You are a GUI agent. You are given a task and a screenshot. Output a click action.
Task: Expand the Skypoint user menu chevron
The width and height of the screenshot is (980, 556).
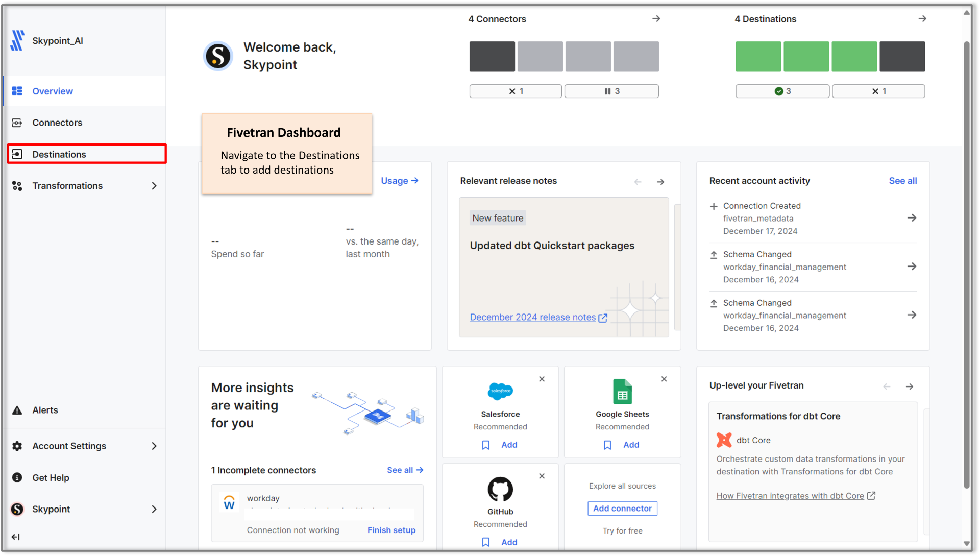tap(154, 509)
